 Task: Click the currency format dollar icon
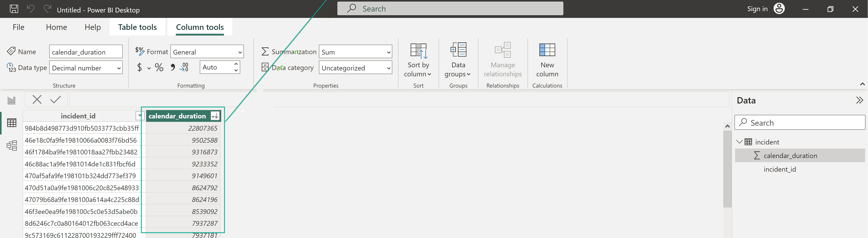click(139, 67)
